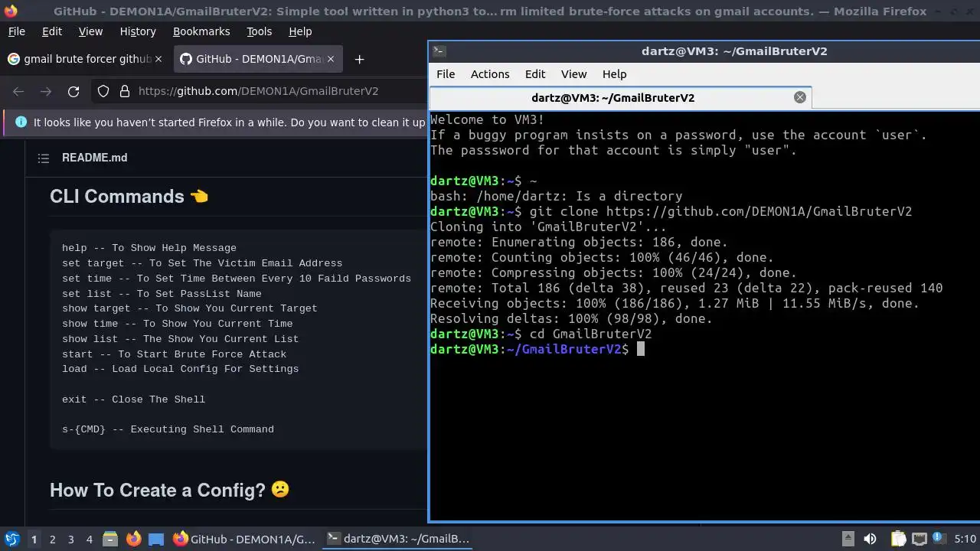
Task: Open the Firefox Edit menu
Action: click(x=52, y=31)
